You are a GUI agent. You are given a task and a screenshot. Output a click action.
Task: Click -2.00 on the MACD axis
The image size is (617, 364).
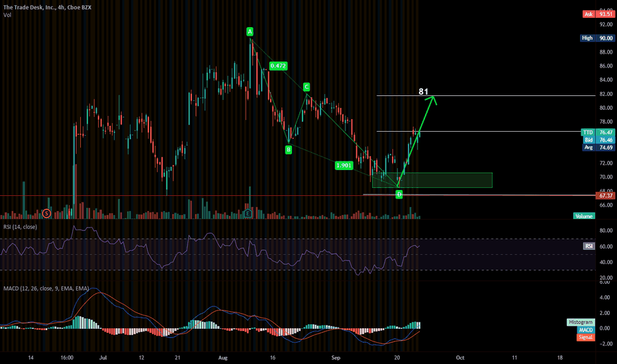tap(605, 343)
